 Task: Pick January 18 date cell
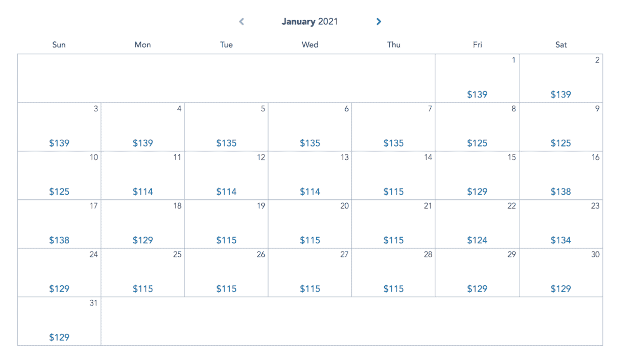tap(143, 224)
